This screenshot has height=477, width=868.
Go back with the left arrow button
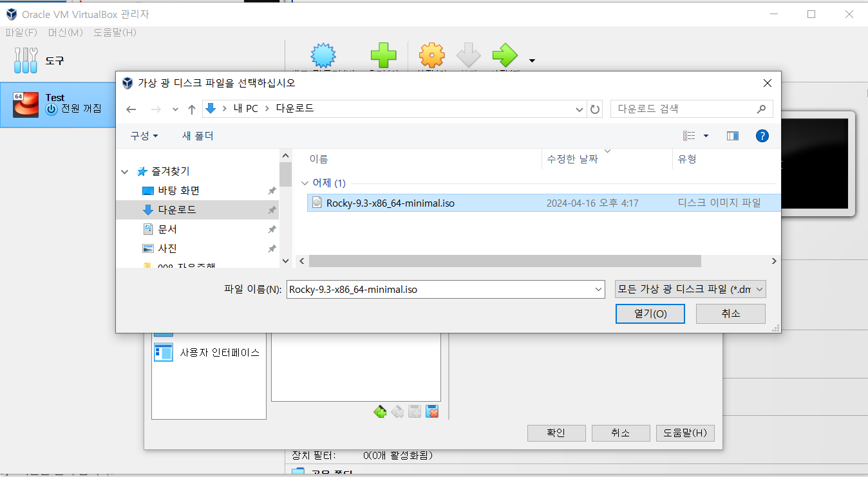click(131, 109)
